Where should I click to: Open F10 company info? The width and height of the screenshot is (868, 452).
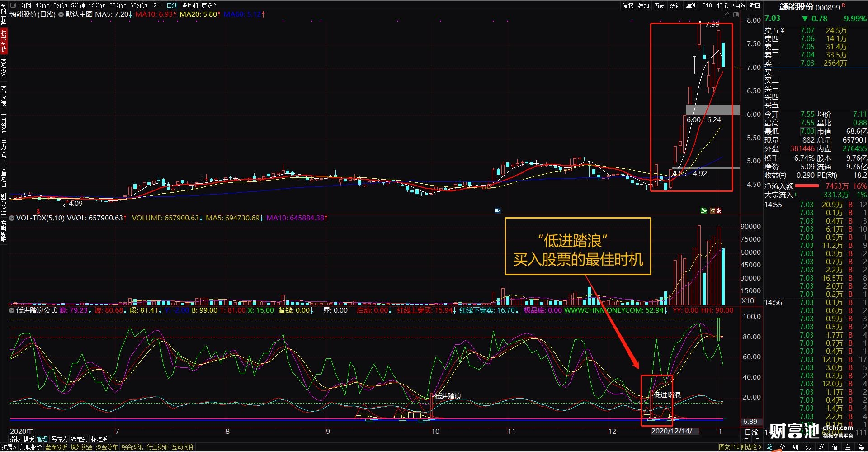pos(707,5)
